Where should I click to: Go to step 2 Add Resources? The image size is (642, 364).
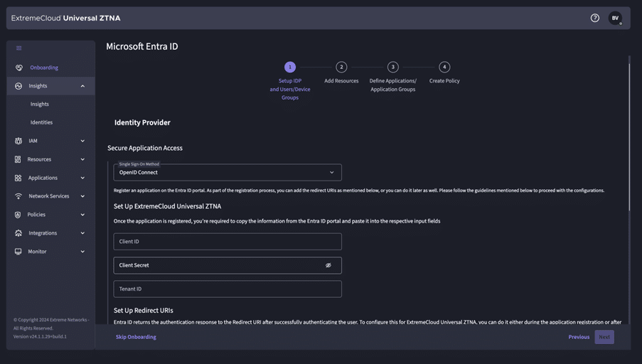341,67
